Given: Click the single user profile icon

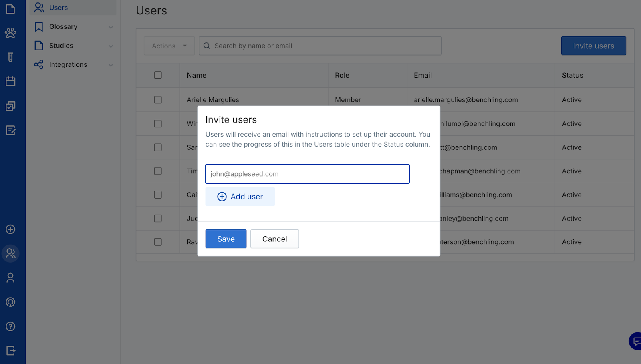Looking at the screenshot, I should pyautogui.click(x=10, y=278).
